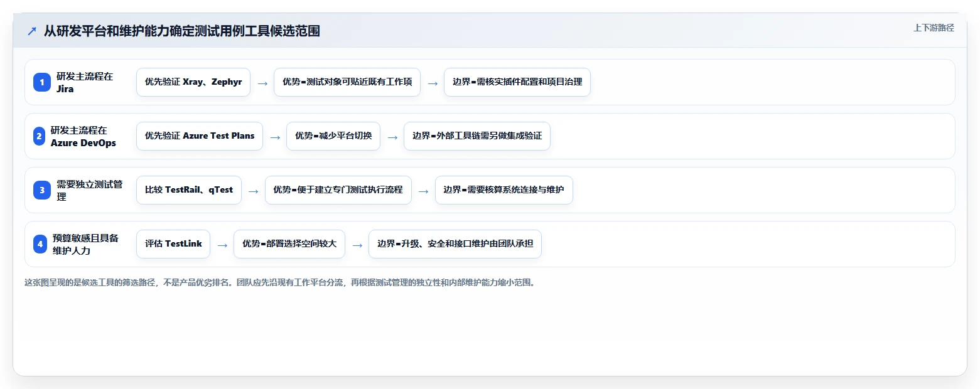The height and width of the screenshot is (389, 980).
Task: Click the arrow after 评估 TestLink
Action: point(222,245)
